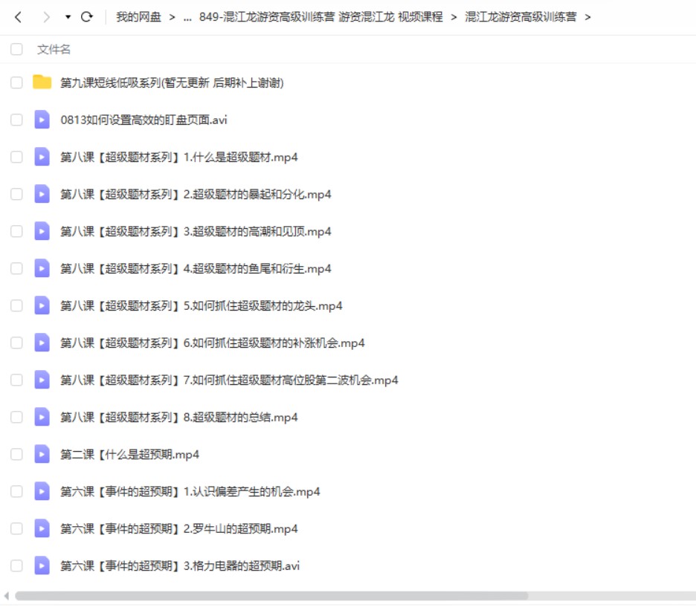This screenshot has width=696, height=616.
Task: Click video icon of 8.超级题材的总结.mp4
Action: tap(42, 418)
